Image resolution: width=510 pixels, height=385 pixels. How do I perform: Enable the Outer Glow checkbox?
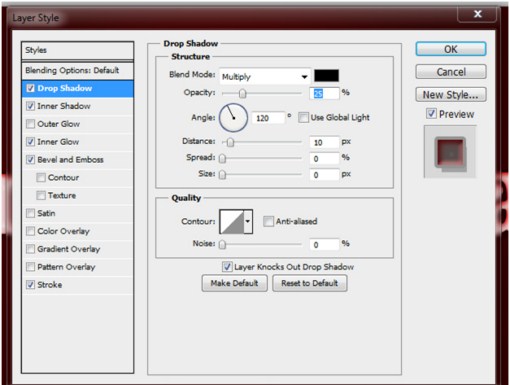pos(30,124)
